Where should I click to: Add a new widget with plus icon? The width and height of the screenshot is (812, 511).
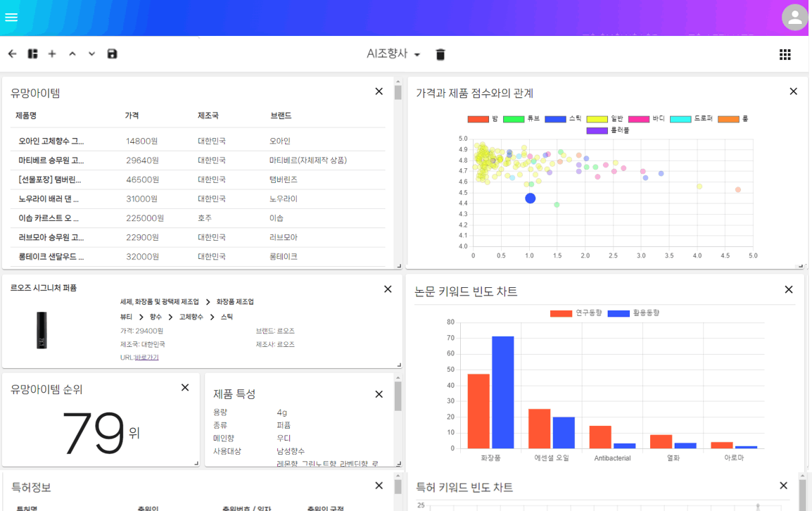52,54
